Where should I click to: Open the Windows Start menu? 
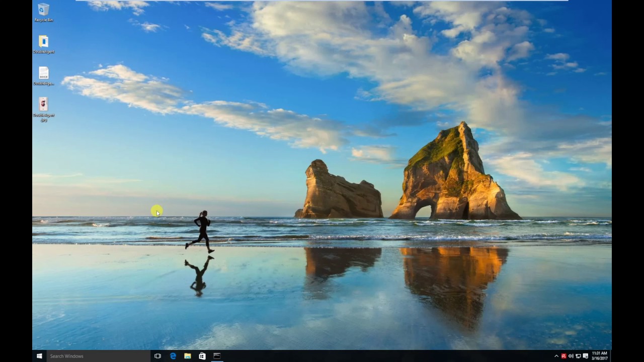click(39, 356)
